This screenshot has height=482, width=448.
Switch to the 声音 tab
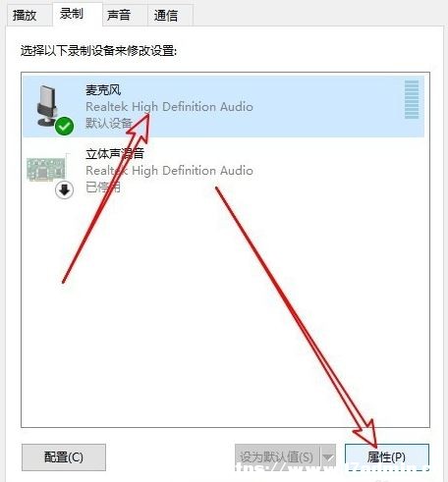(119, 15)
